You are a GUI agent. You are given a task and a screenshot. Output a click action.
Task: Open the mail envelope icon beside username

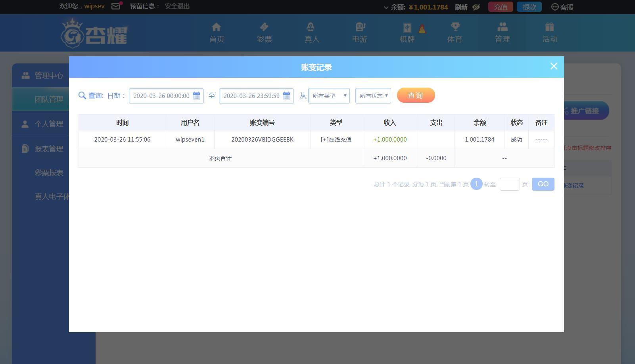tap(116, 6)
